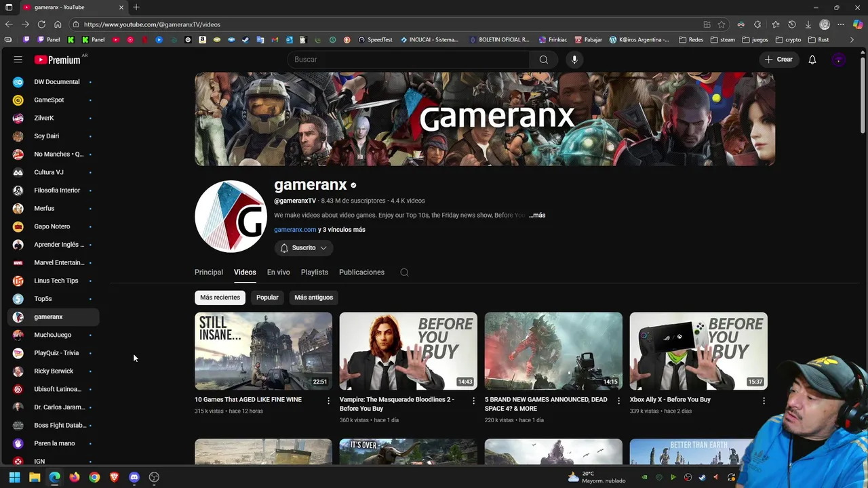This screenshot has height=488, width=868.
Task: Open the browser downloads icon
Action: tap(808, 24)
